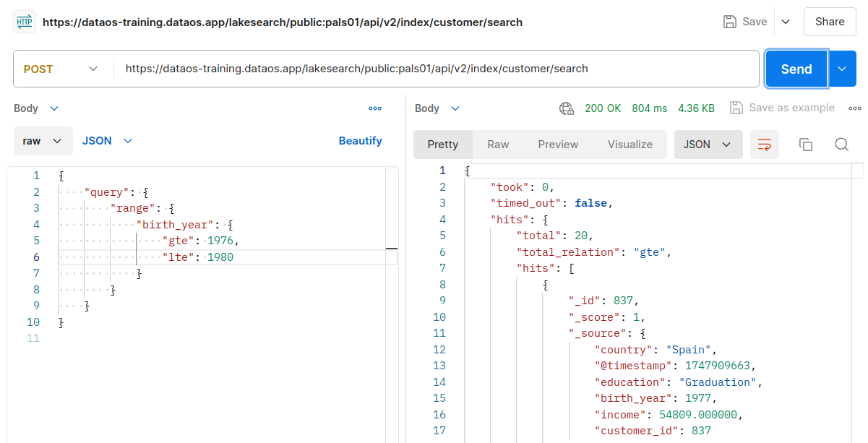
Task: Switch to the Preview response tab
Action: coord(558,145)
